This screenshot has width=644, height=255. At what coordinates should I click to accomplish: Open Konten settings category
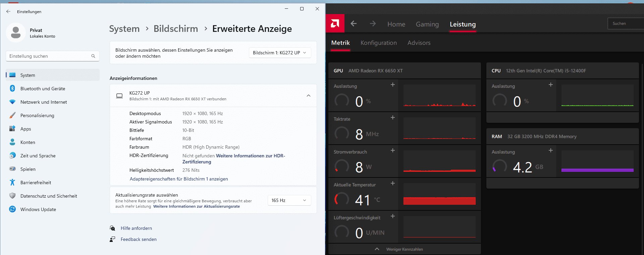coord(53,142)
